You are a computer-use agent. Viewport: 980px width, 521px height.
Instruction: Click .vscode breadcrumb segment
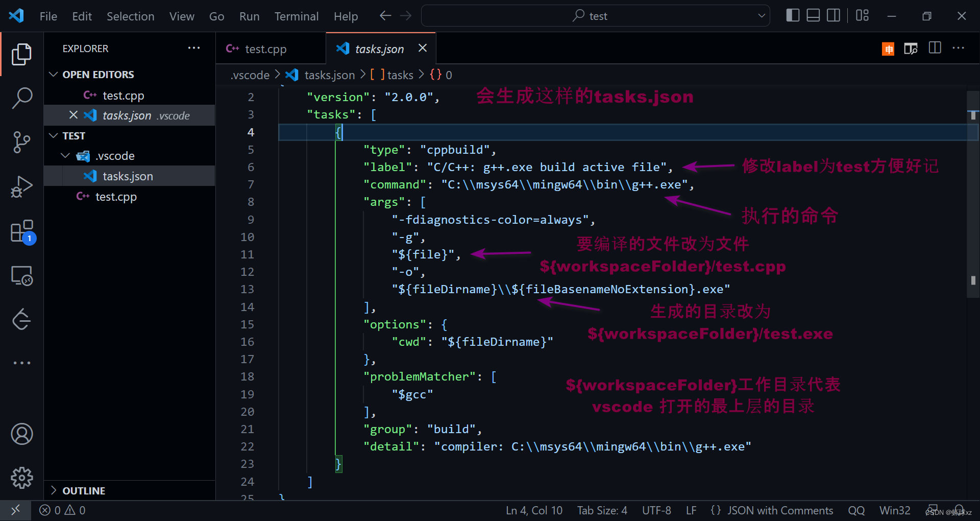pyautogui.click(x=250, y=75)
